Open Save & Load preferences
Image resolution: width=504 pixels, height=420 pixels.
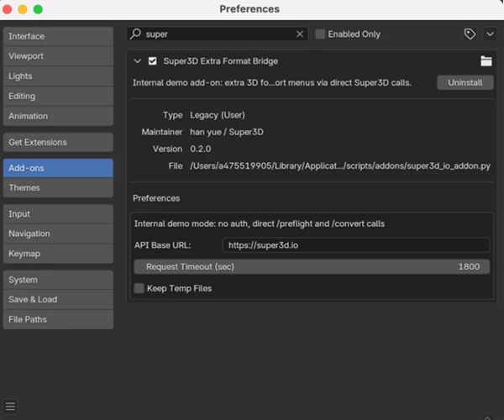point(58,300)
